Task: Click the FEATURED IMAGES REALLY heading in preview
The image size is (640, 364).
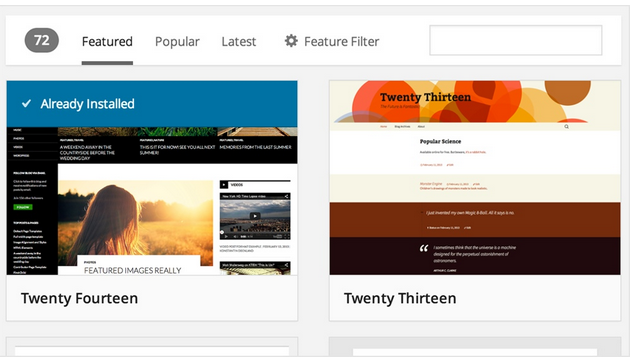Action: pyautogui.click(x=133, y=271)
